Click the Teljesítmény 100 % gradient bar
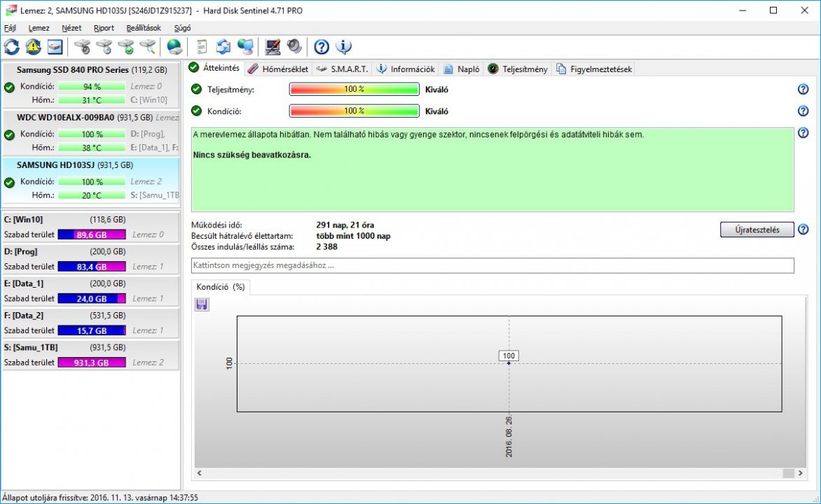821x504 pixels. point(354,90)
